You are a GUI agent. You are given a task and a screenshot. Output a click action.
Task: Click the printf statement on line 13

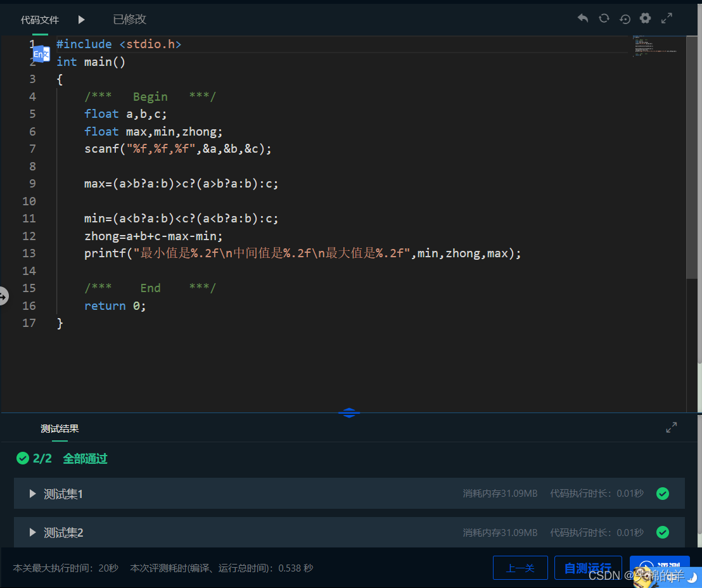coord(303,253)
